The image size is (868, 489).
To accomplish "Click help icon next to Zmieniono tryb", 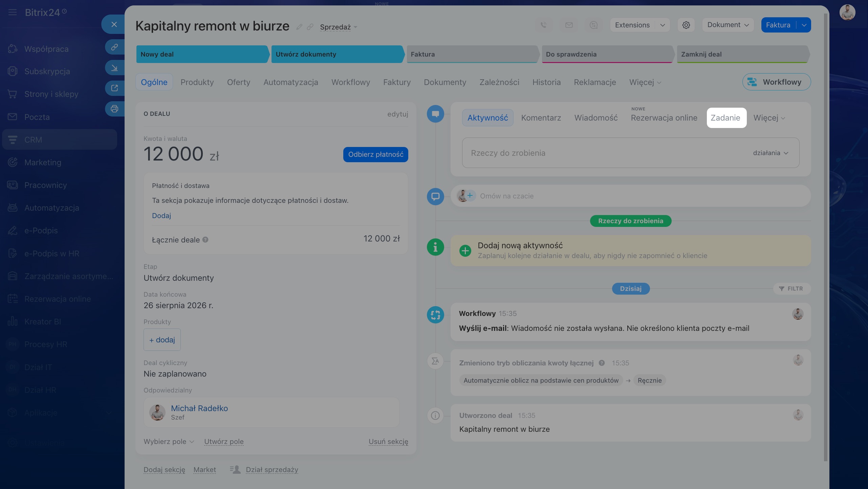I will click(x=602, y=363).
